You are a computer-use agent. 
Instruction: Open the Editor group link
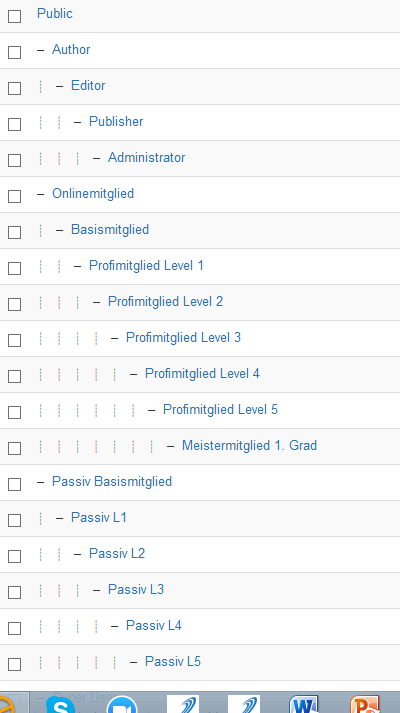(x=88, y=85)
